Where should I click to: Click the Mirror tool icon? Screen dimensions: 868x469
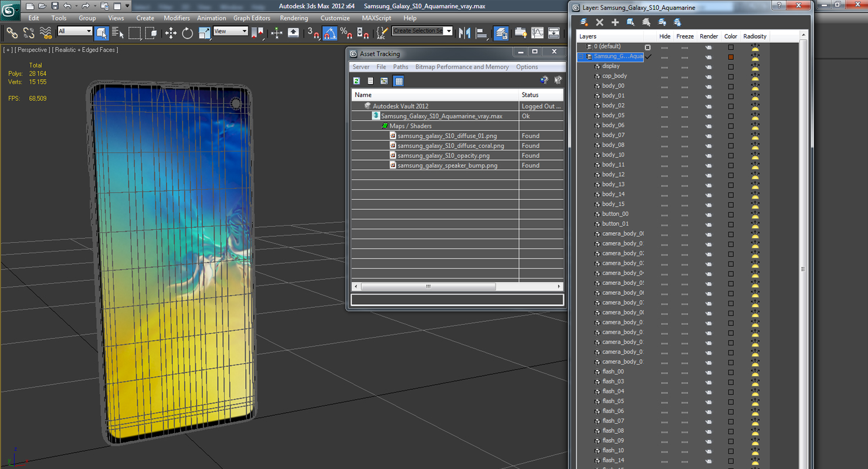tap(464, 33)
